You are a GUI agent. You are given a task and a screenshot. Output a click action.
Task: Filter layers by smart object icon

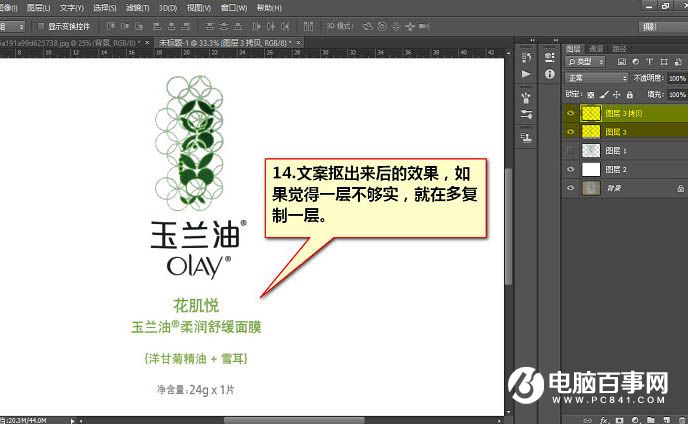click(x=678, y=61)
